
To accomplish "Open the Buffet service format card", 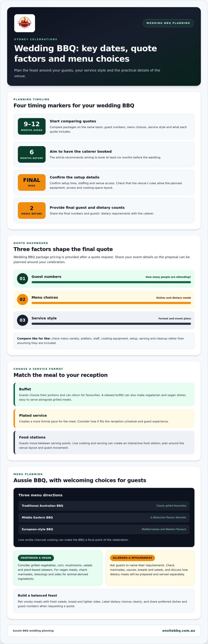I will pos(104,394).
